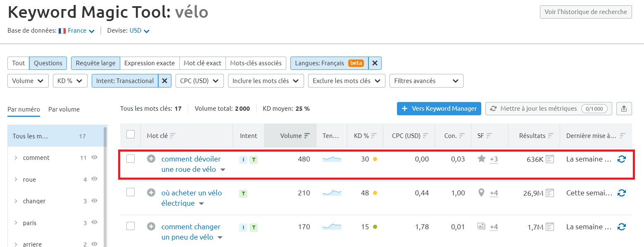
Task: Toggle the eye icon next to the "comment" group
Action: 94,157
